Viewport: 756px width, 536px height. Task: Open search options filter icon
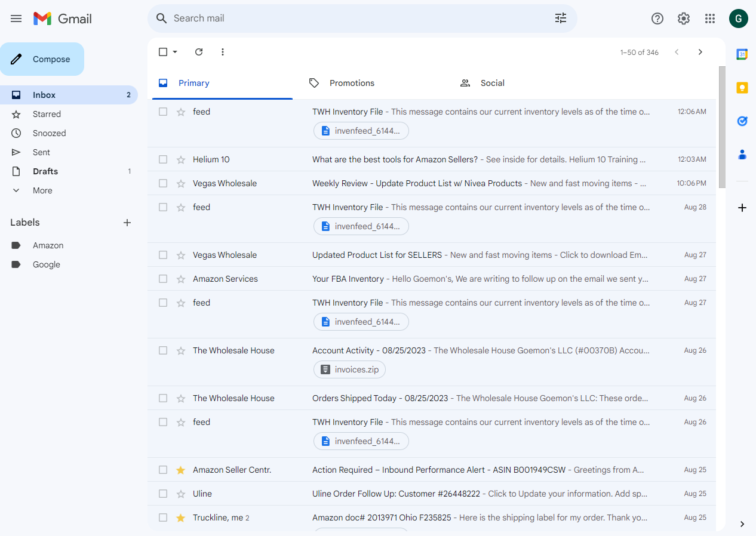561,19
